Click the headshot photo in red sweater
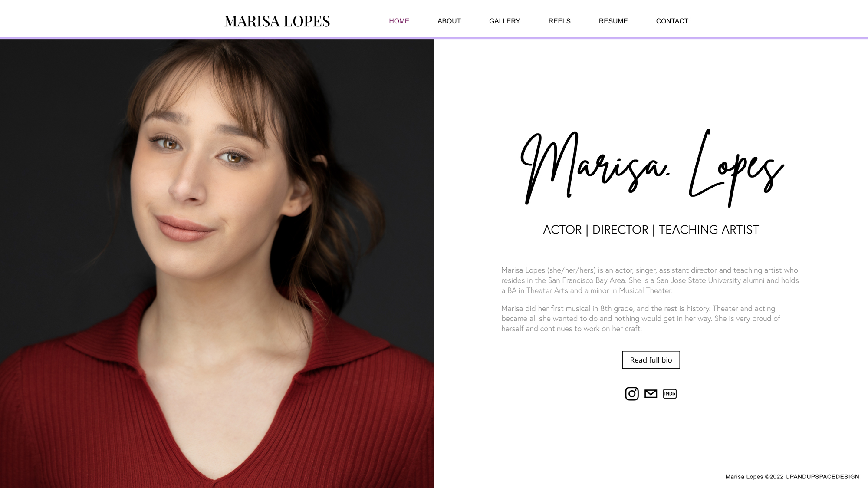The height and width of the screenshot is (488, 868). (x=217, y=264)
